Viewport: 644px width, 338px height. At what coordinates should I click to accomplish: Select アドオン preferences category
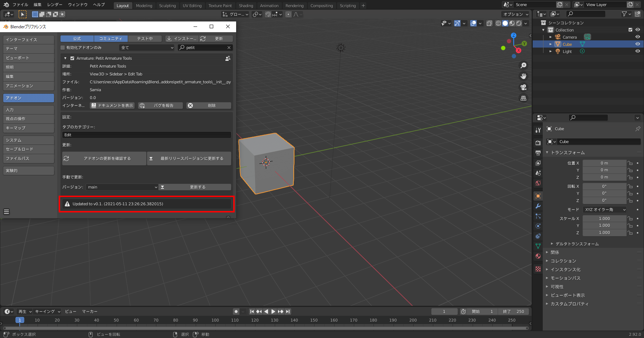(29, 98)
